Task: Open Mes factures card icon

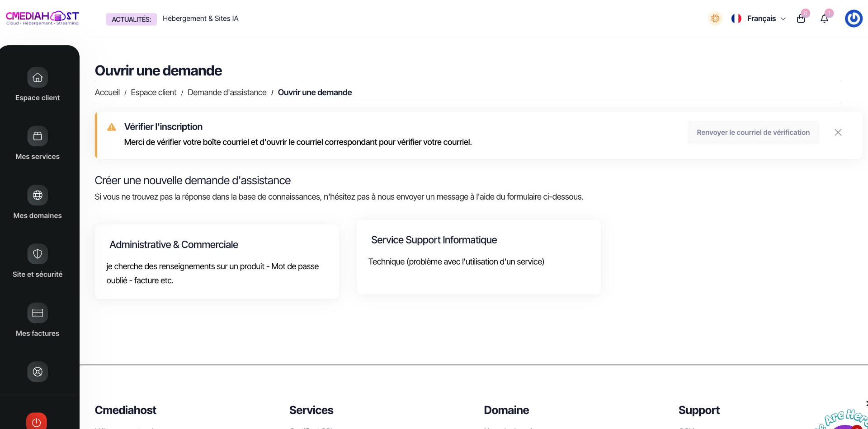Action: 38,313
